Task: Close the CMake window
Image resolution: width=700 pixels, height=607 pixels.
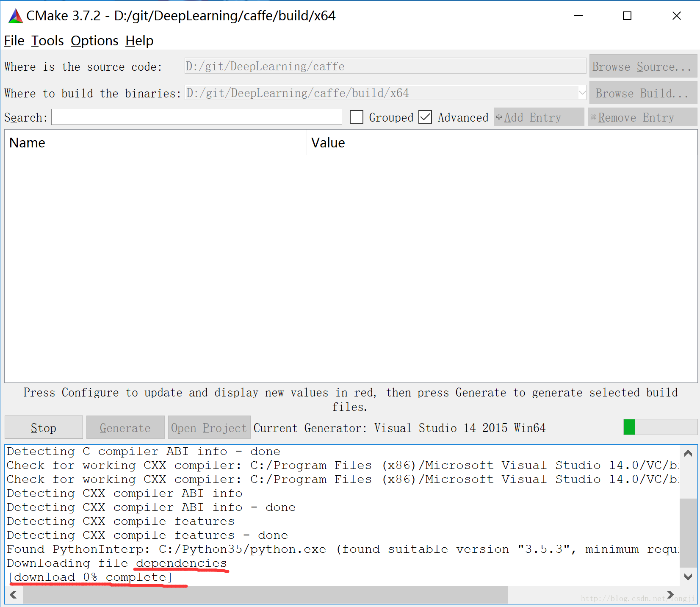Action: (x=676, y=16)
